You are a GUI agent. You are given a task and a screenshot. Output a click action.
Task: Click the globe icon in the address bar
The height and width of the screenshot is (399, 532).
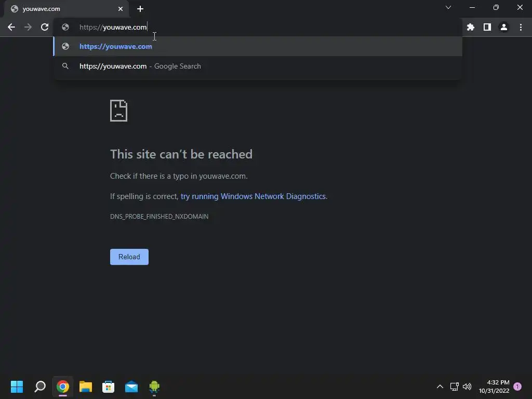[x=65, y=27]
